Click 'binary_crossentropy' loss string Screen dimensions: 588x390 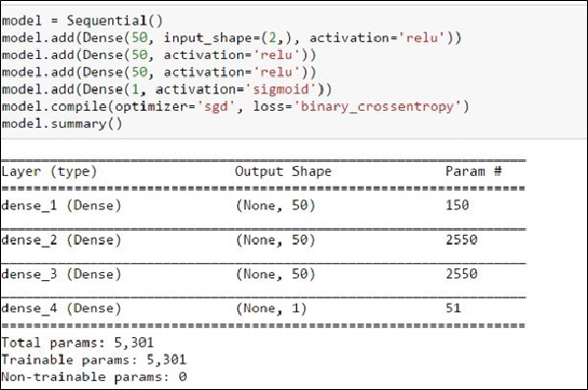pos(381,107)
